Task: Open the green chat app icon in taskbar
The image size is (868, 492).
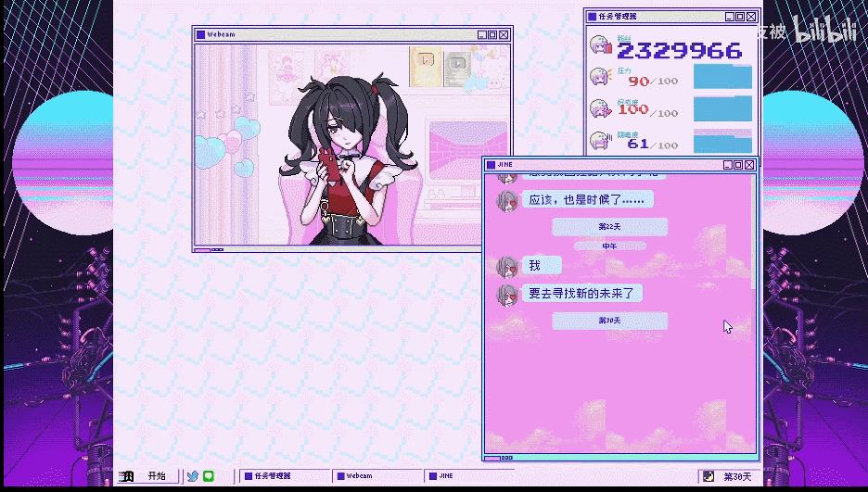Action: (x=209, y=476)
